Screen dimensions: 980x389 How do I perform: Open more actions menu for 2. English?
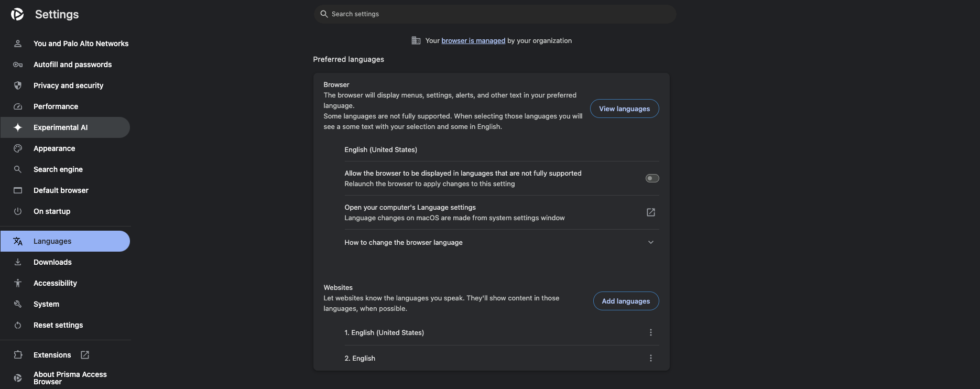coord(650,358)
